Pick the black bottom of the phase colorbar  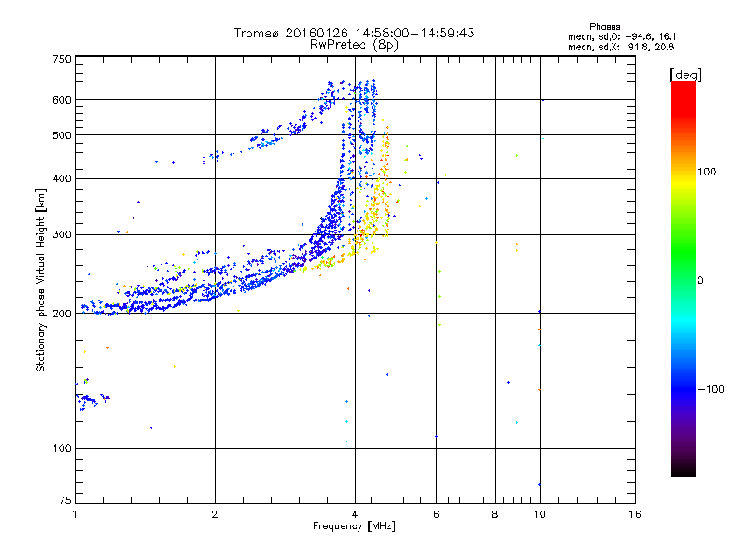(684, 469)
